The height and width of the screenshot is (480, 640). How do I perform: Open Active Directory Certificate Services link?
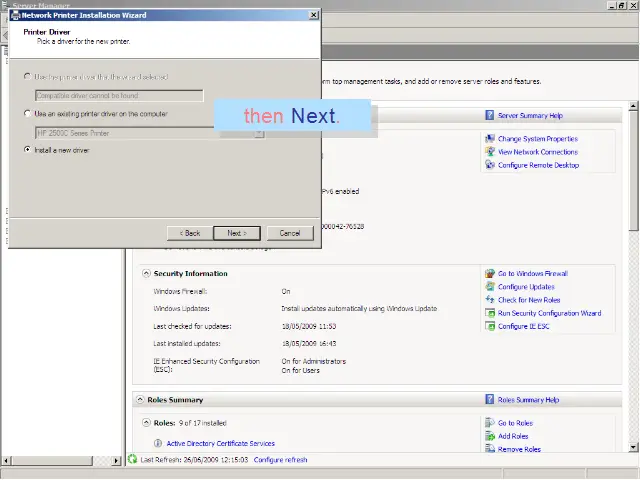tap(220, 443)
